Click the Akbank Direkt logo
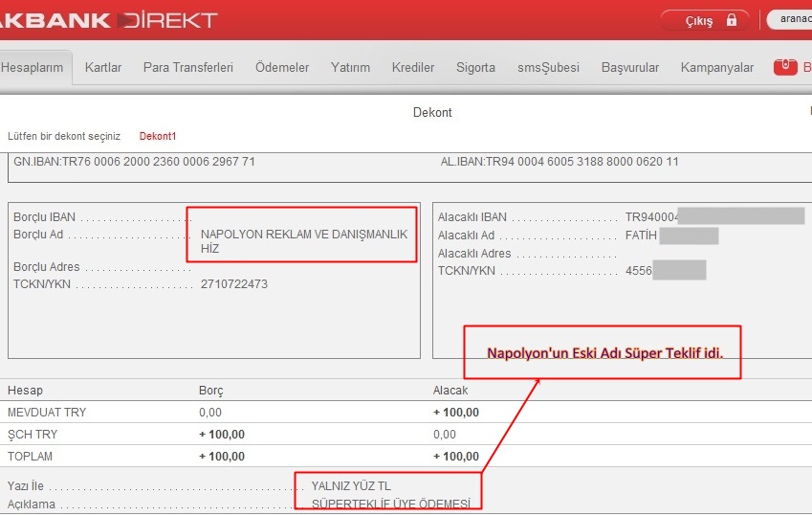This screenshot has width=812, height=516. 109,20
